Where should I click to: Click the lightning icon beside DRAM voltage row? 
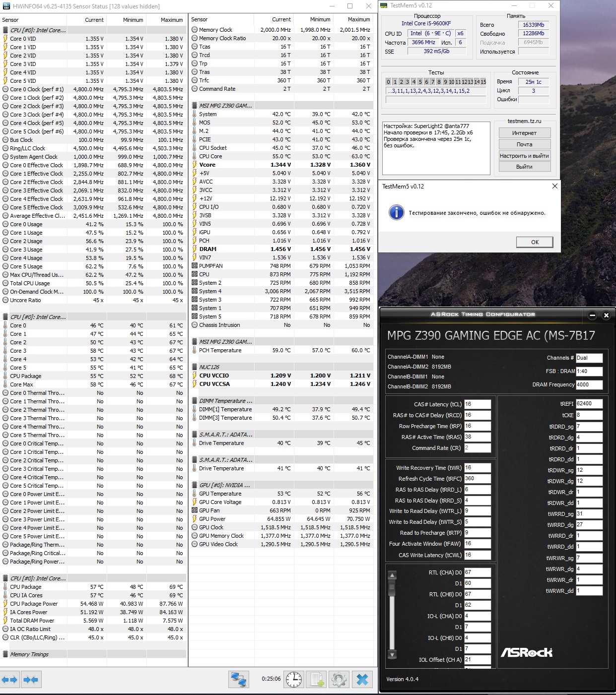click(195, 249)
